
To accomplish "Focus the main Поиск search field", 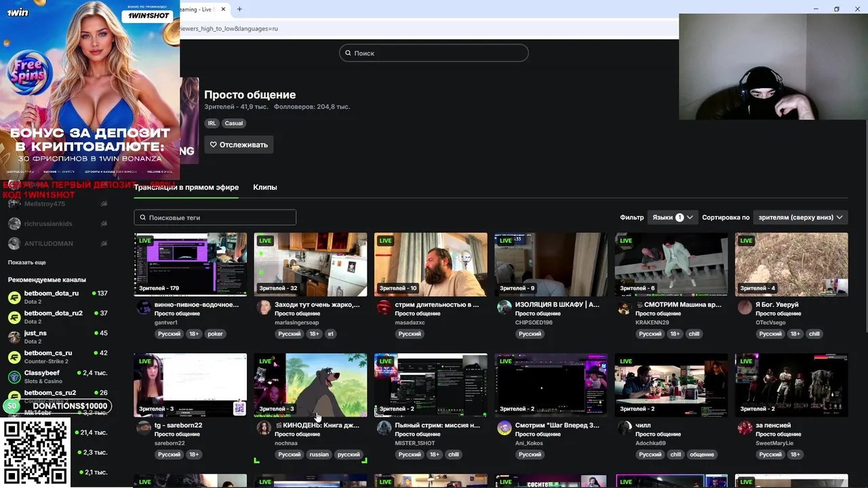I will coord(434,53).
